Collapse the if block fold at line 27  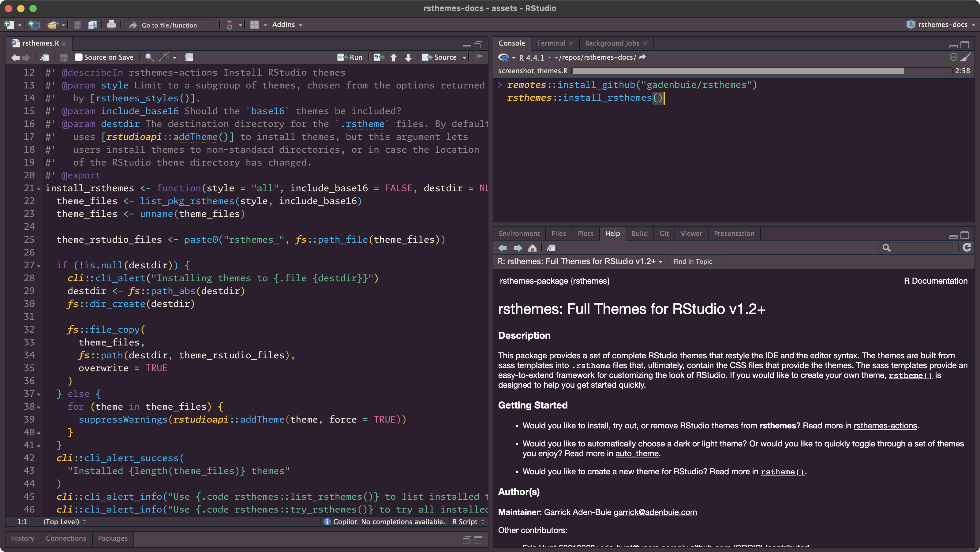coord(39,266)
